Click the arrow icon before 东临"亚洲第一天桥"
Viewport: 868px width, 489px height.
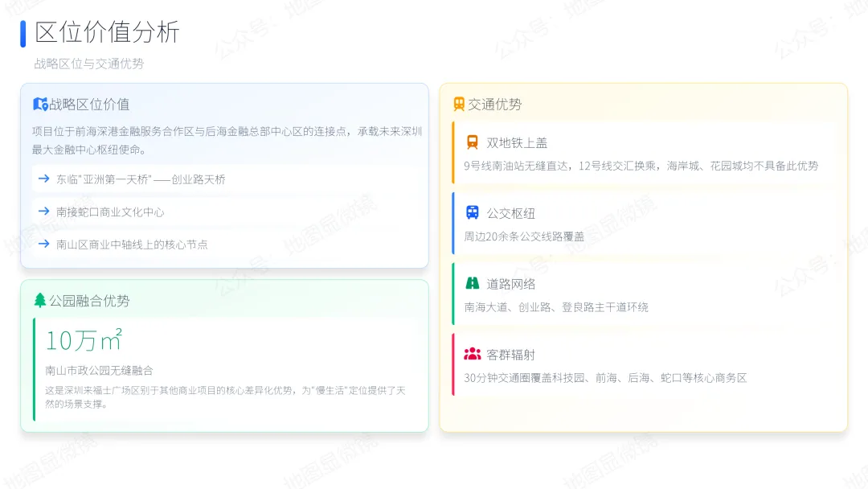tap(44, 179)
